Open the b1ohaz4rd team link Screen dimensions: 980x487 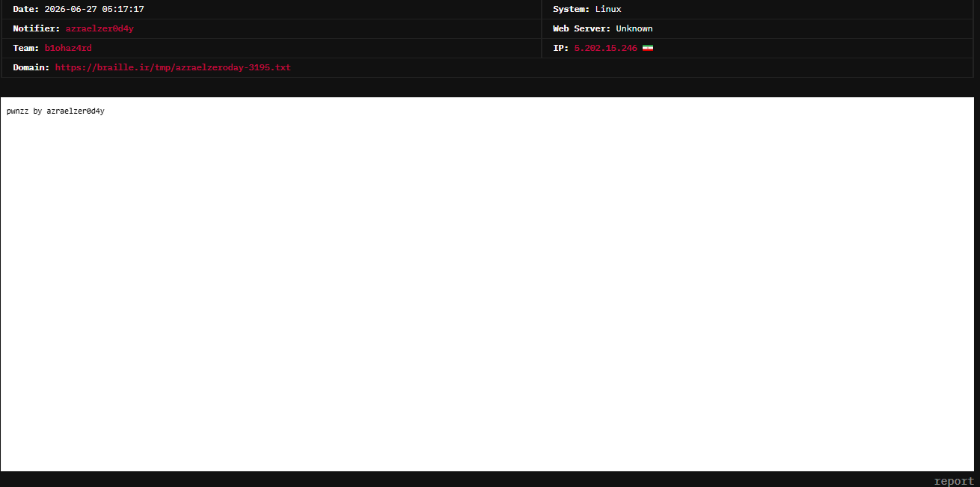coord(68,48)
